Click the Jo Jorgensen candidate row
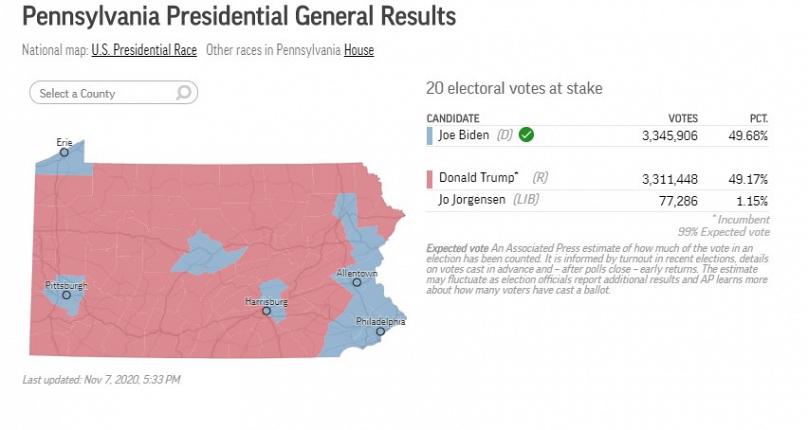 point(597,201)
